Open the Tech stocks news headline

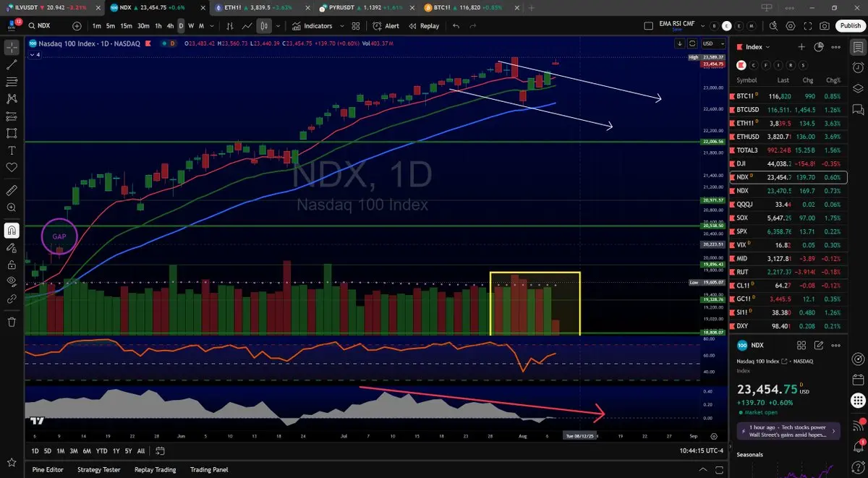[788, 432]
